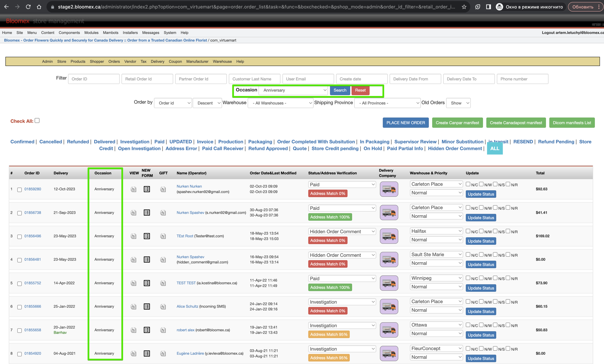Viewport: 604px width, 364px height.
Task: Click GIFT icon for order 01854920
Action: [163, 353]
